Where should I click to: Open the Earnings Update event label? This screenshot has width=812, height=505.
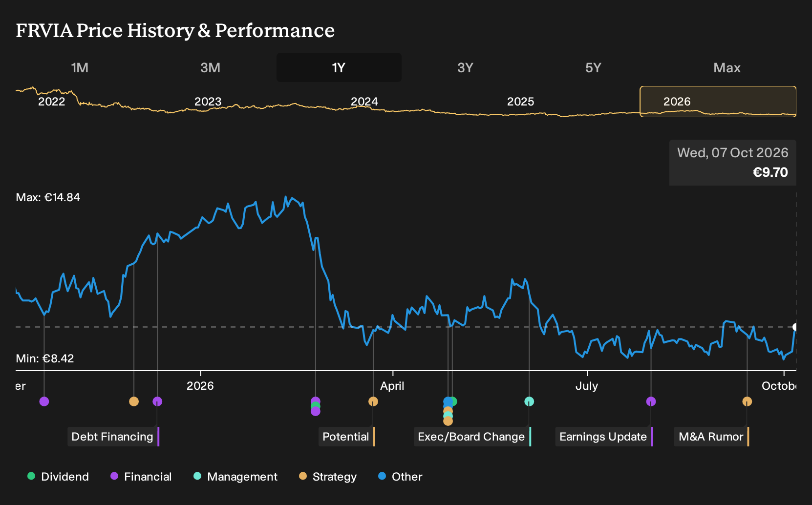click(604, 437)
